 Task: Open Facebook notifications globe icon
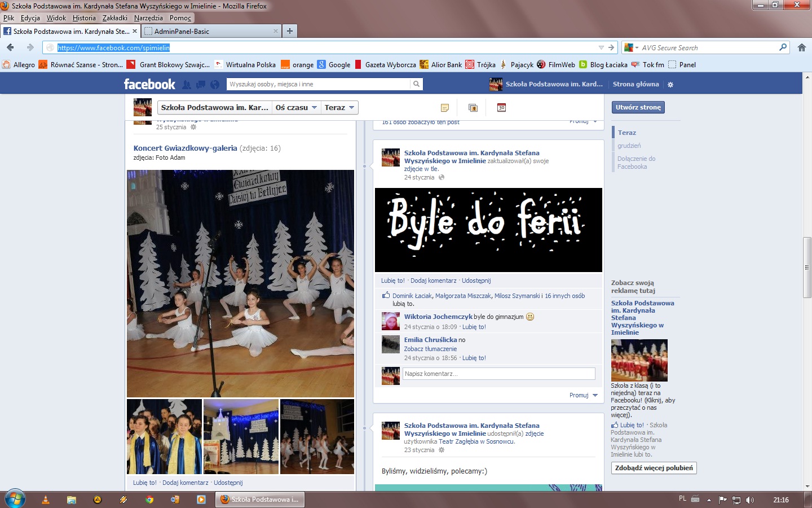pyautogui.click(x=215, y=85)
